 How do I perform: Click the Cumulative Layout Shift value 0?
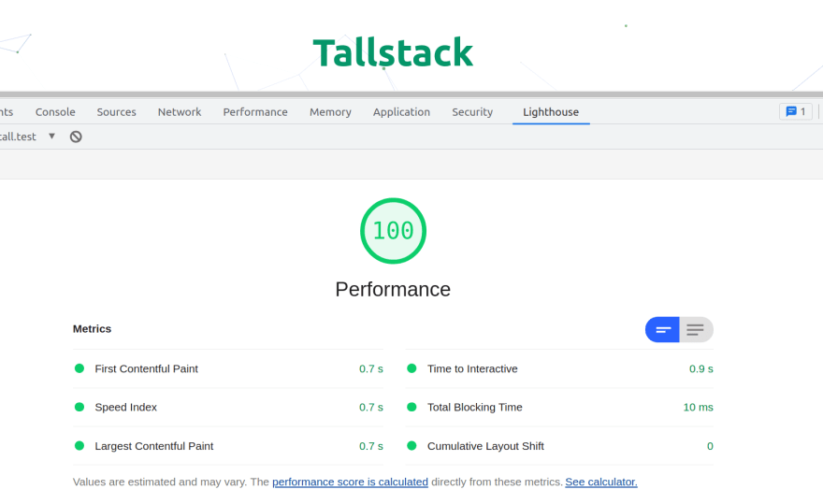pyautogui.click(x=710, y=446)
